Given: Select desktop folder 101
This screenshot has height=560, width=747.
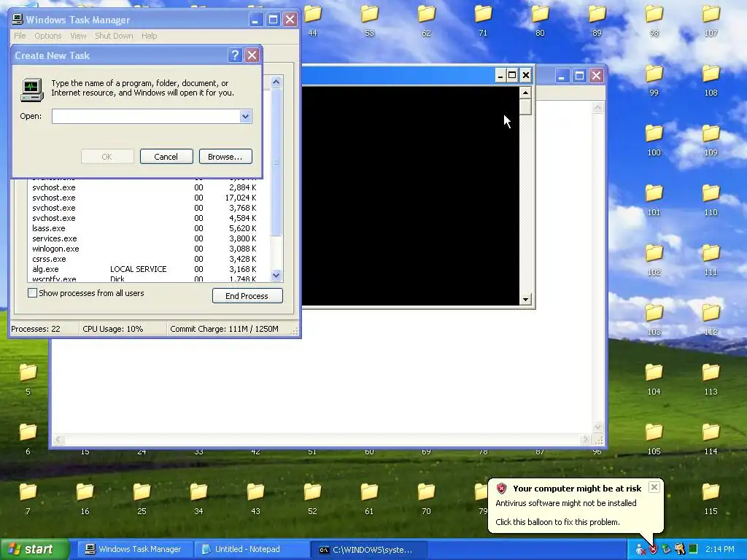Looking at the screenshot, I should (654, 201).
